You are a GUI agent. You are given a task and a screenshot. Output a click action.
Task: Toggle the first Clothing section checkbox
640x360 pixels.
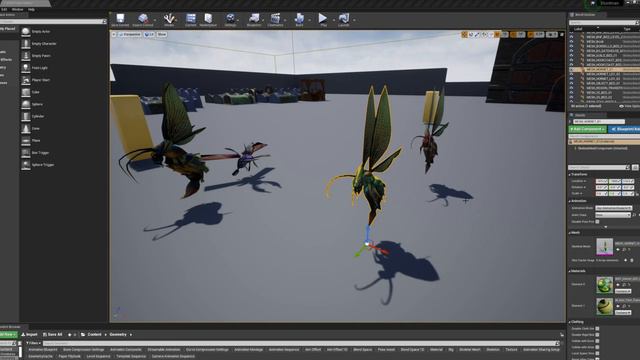597,329
